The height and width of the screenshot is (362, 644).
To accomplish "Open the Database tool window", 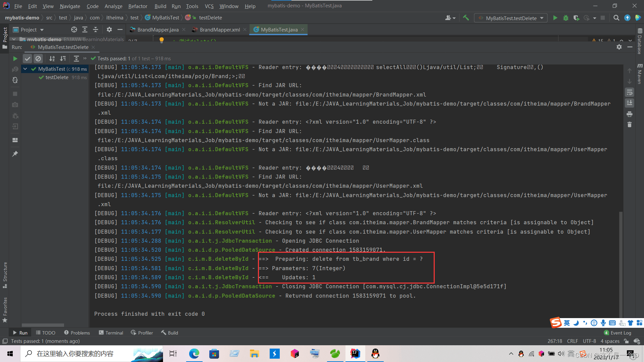I will pos(640,41).
